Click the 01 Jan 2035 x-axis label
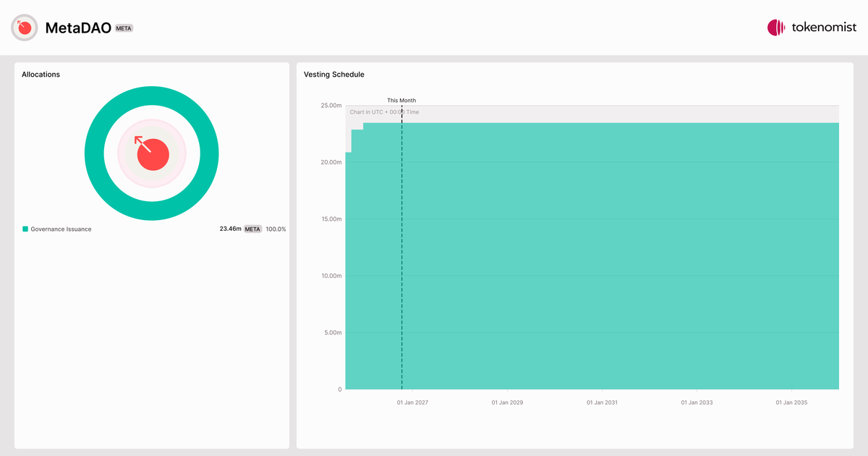 [x=791, y=402]
